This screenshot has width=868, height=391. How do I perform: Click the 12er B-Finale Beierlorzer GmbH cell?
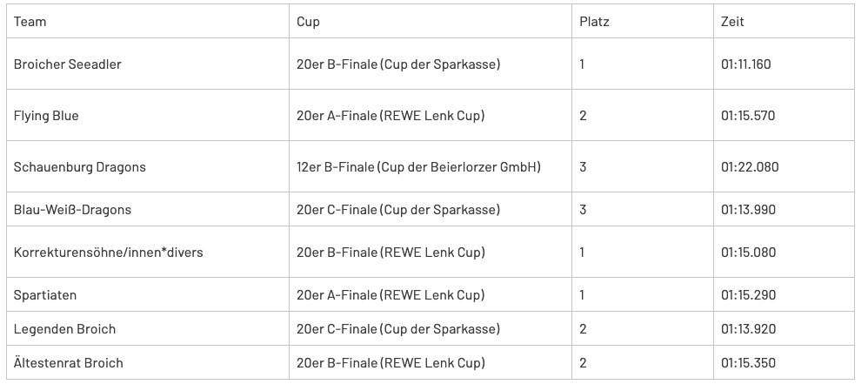(418, 167)
